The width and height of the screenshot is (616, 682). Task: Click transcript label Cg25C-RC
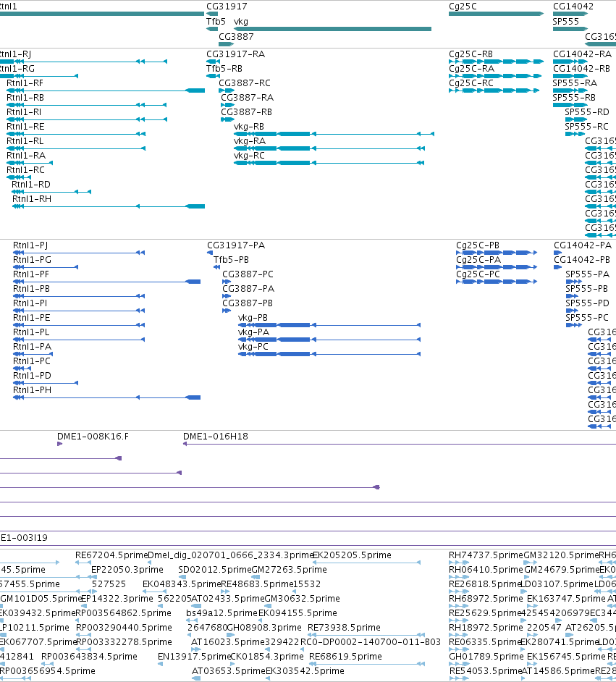471,83
